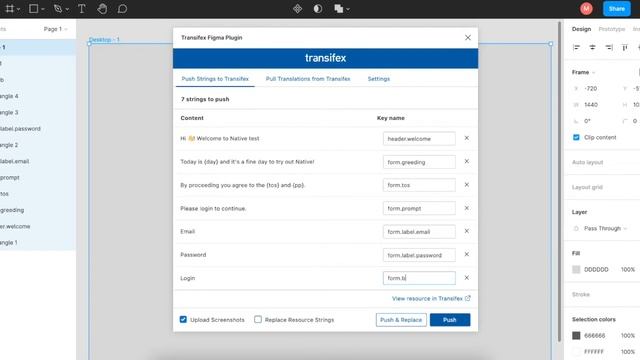The height and width of the screenshot is (360, 640).
Task: Remove the form.label.password string row
Action: 467,254
